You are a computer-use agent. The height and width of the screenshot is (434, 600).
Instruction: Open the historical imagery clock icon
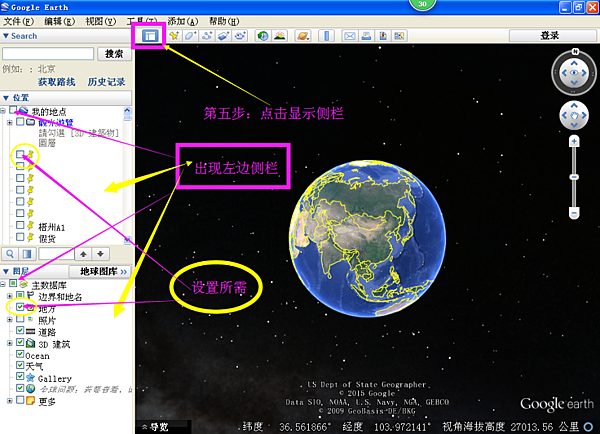263,36
